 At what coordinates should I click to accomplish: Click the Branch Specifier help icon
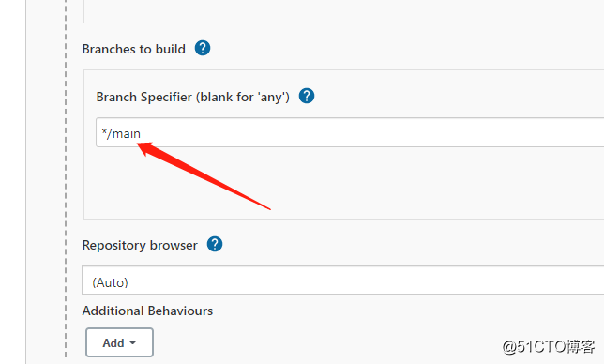[x=307, y=96]
